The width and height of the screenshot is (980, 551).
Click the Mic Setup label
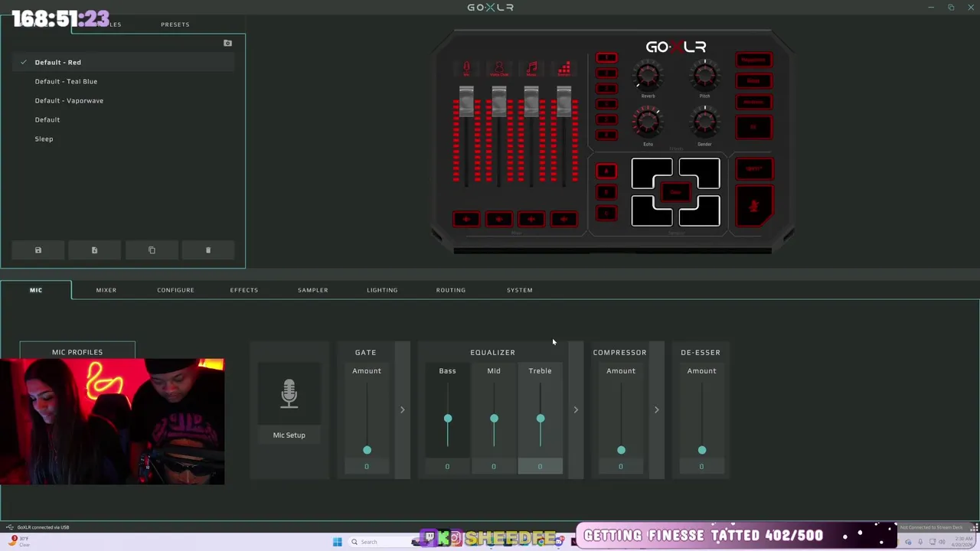[289, 435]
